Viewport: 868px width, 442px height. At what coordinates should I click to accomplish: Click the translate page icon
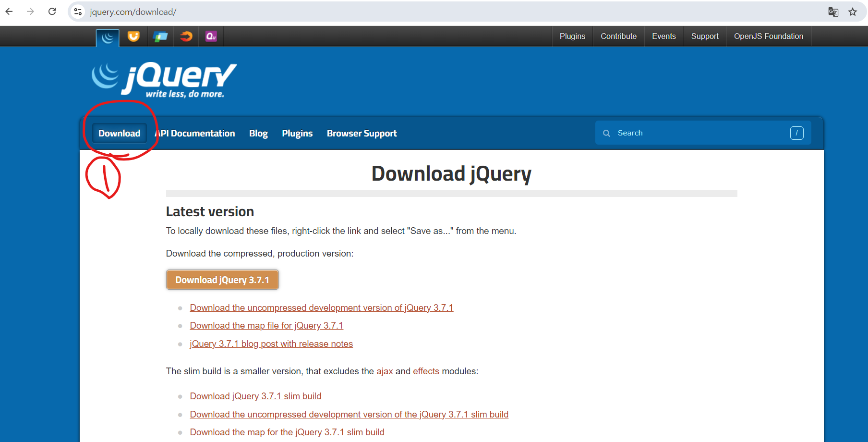pyautogui.click(x=833, y=12)
